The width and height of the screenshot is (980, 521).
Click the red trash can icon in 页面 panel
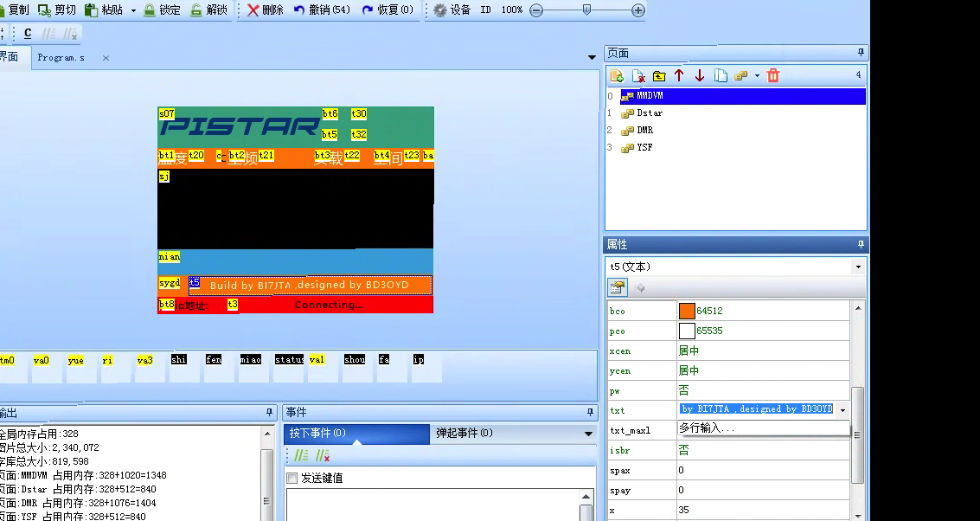click(x=773, y=75)
